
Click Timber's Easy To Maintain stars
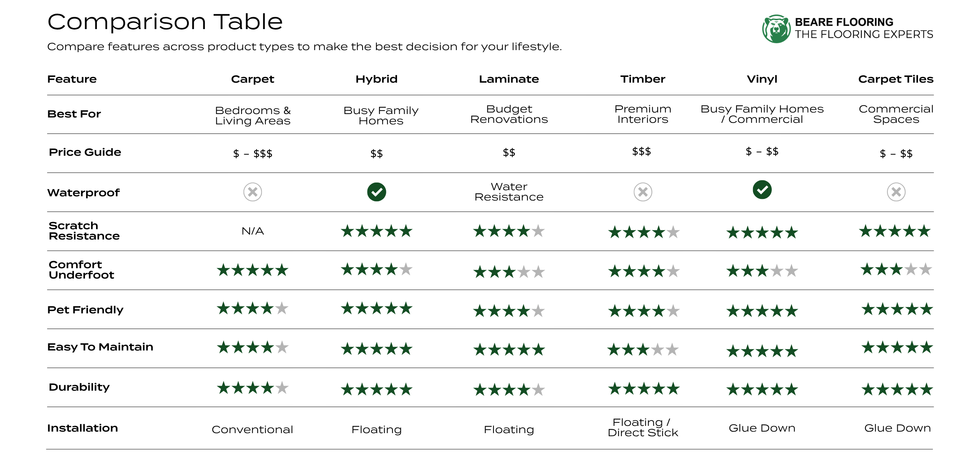pyautogui.click(x=643, y=349)
